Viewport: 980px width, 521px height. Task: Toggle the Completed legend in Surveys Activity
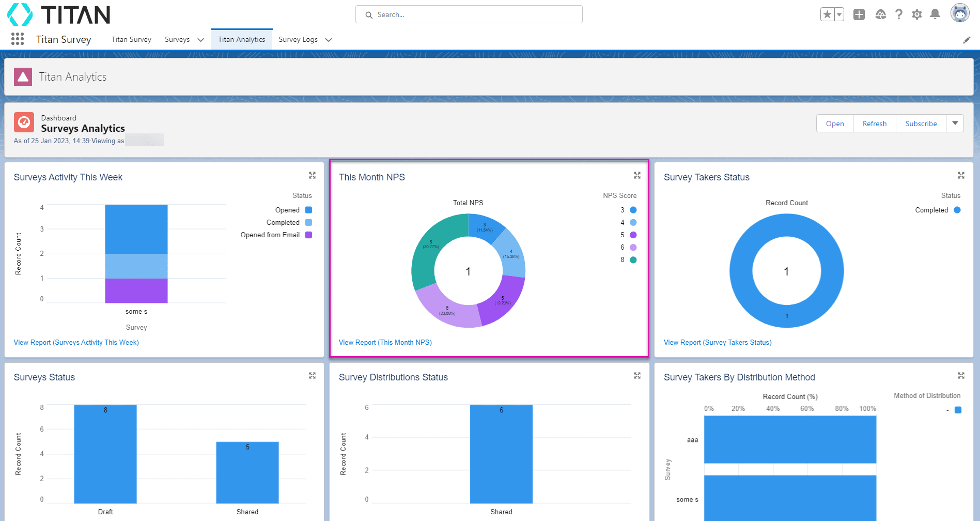click(x=283, y=222)
